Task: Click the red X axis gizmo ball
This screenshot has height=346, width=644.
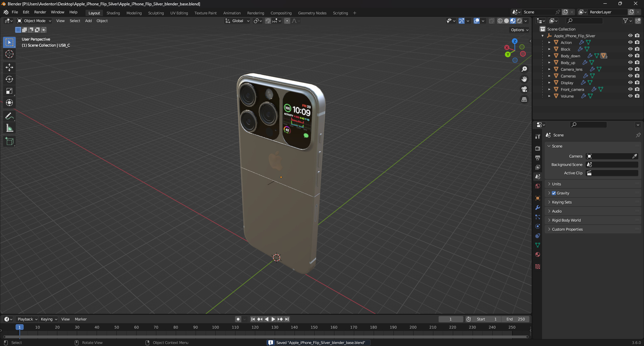Action: coord(507,48)
